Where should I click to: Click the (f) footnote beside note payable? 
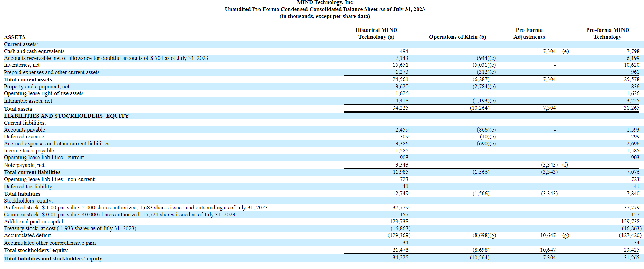pyautogui.click(x=565, y=165)
